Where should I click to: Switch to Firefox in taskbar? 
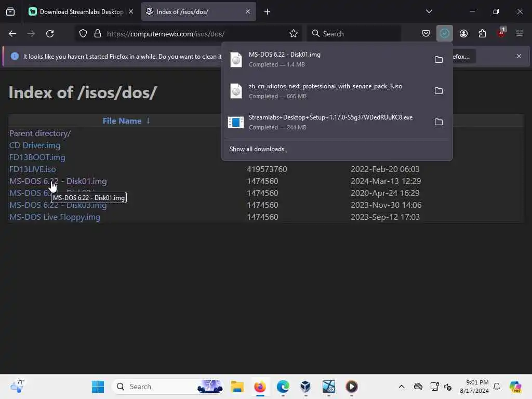[260, 387]
